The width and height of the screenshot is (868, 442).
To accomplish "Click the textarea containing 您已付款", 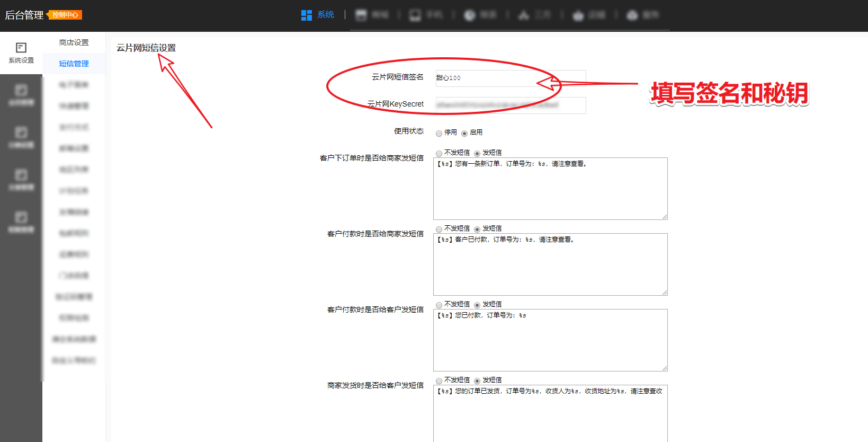I will 550,340.
